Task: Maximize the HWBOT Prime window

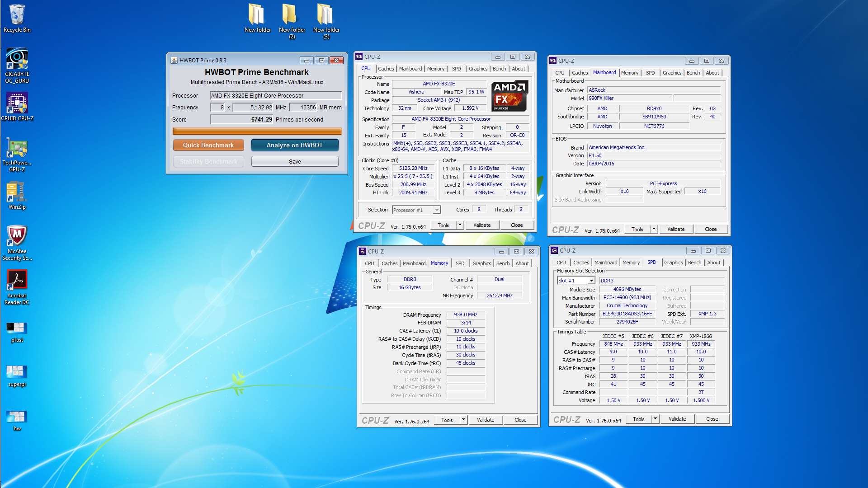Action: click(x=321, y=60)
